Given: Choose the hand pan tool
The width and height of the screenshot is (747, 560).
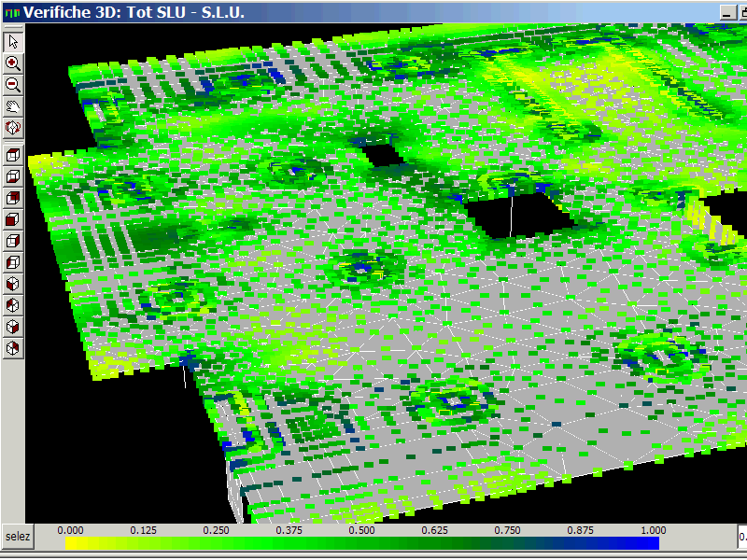Looking at the screenshot, I should pos(13,105).
